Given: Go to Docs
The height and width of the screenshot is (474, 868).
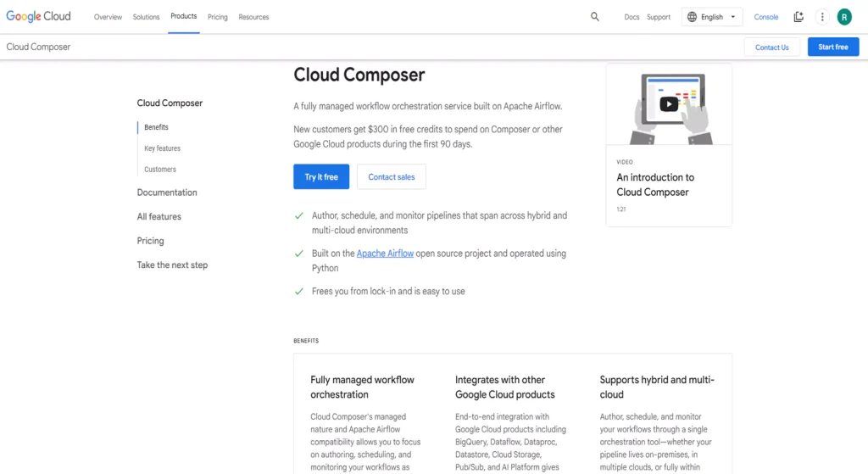Looking at the screenshot, I should coord(632,17).
